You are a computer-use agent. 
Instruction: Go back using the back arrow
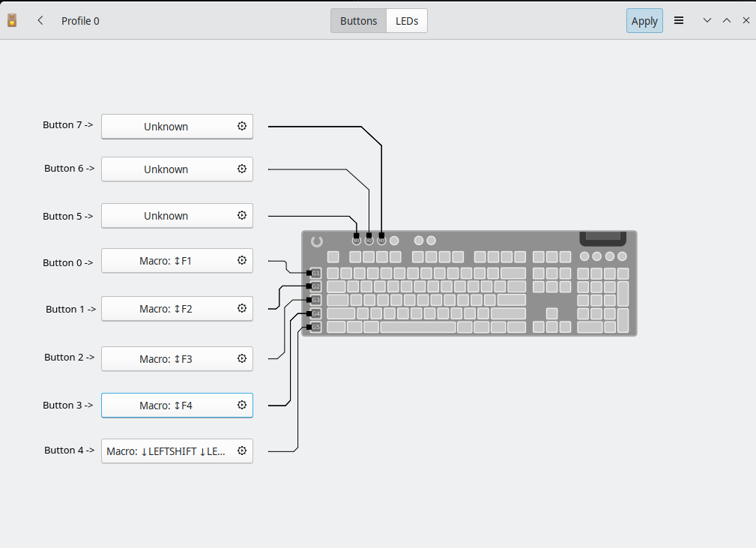40,20
